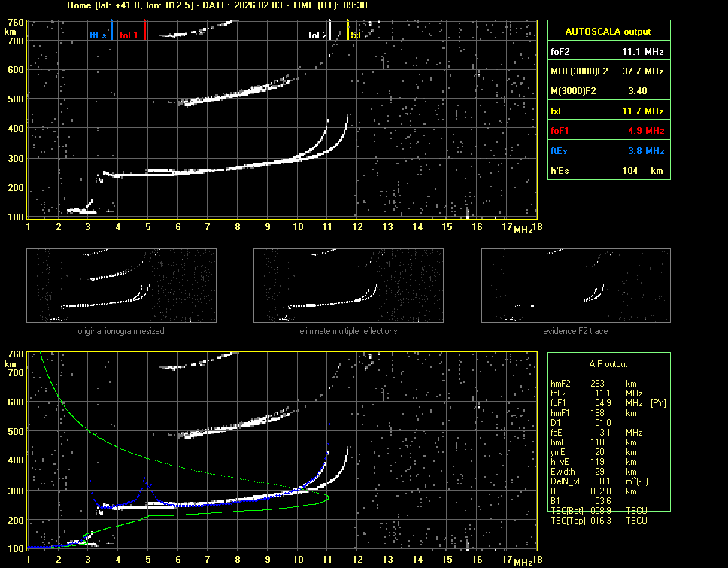Click the AIP output header
This screenshot has width=728, height=568.
click(x=608, y=363)
